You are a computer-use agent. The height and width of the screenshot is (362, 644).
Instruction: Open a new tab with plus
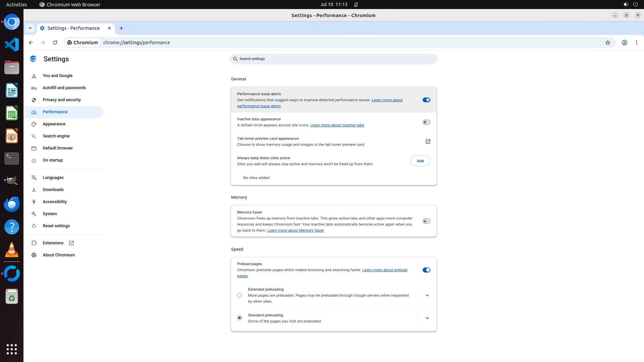pos(121,28)
